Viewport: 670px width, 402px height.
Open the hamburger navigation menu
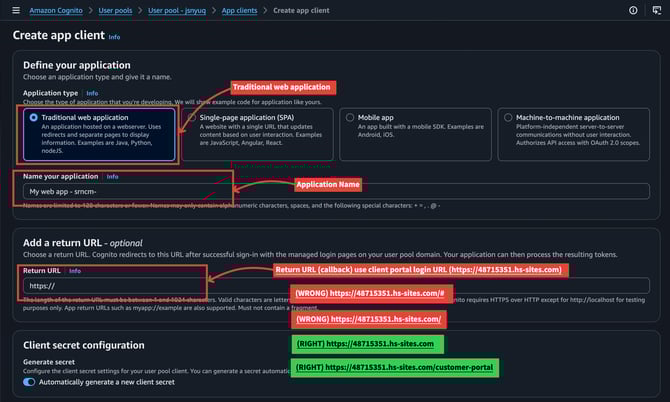coord(16,10)
